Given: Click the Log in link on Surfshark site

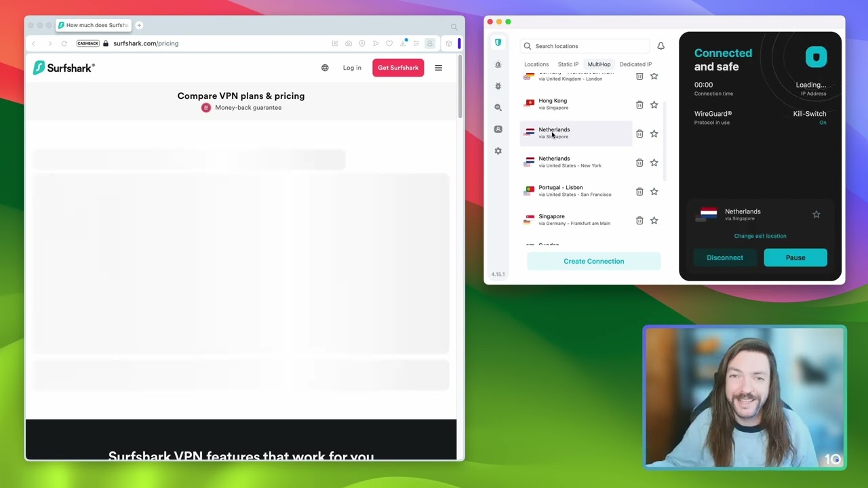Looking at the screenshot, I should [x=352, y=68].
